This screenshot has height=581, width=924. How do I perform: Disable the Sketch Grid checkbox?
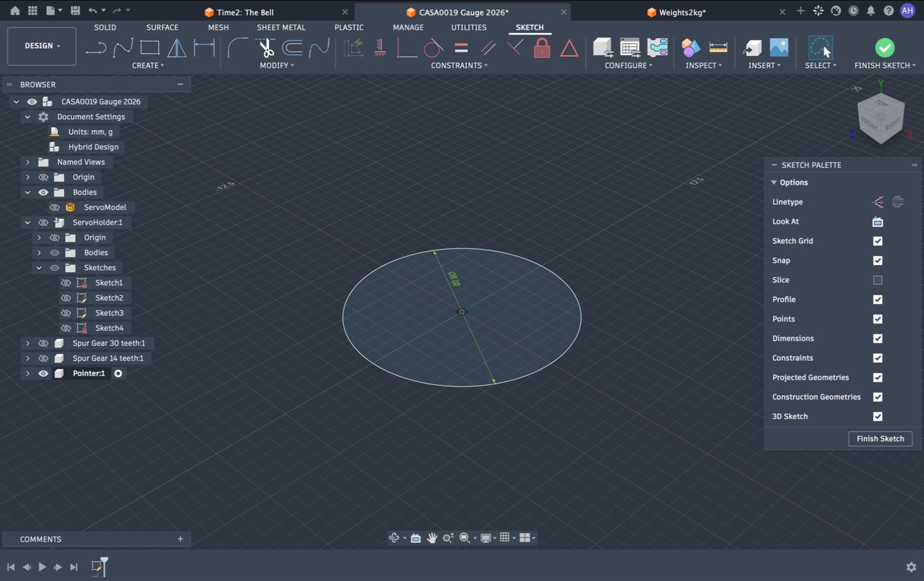point(878,241)
